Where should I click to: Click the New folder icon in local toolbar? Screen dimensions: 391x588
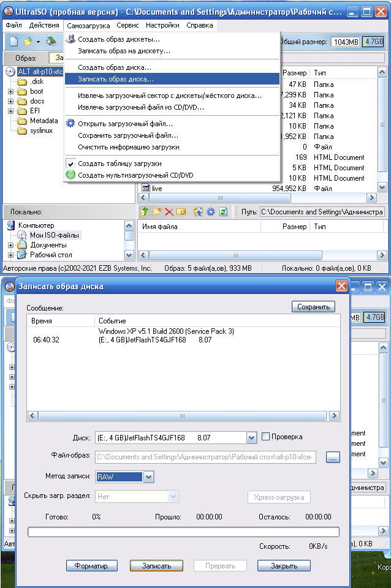pyautogui.click(x=157, y=212)
